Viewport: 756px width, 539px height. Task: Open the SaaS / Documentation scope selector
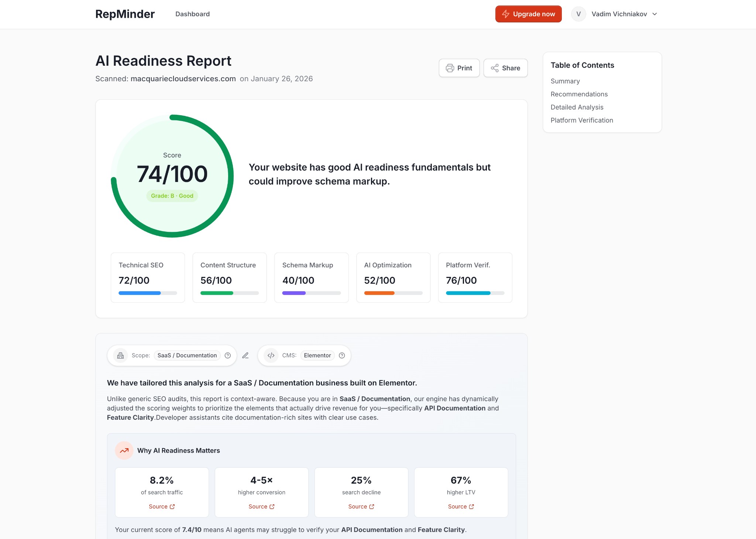point(186,355)
